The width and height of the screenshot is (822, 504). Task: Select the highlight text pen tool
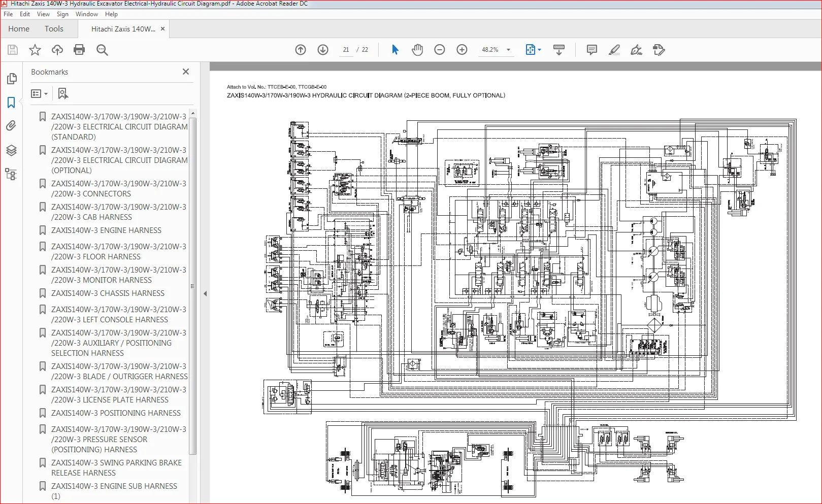pyautogui.click(x=614, y=50)
